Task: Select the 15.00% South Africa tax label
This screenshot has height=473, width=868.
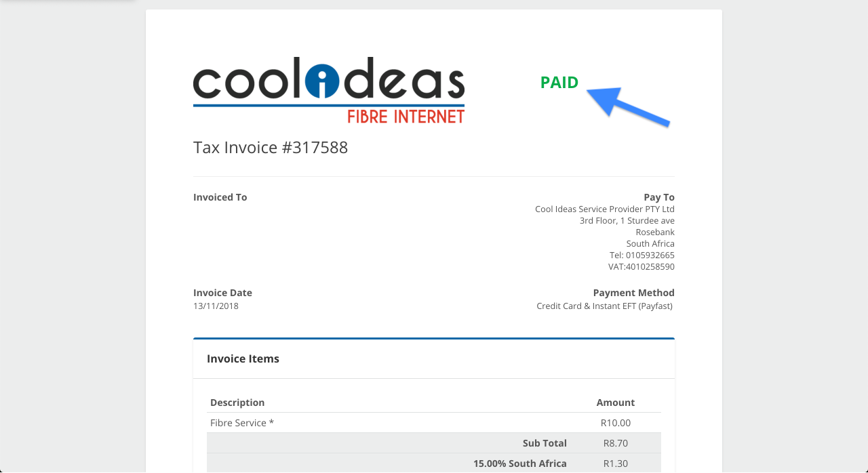Action: point(520,464)
